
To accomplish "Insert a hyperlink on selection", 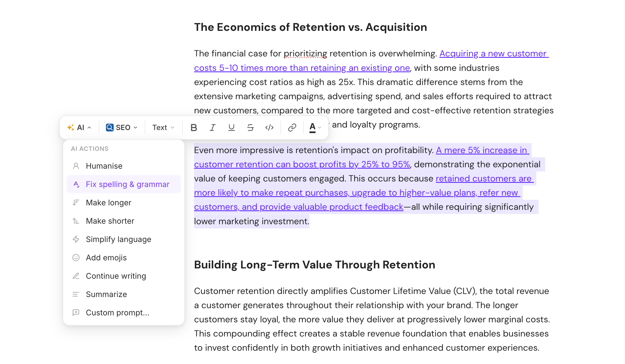I will coord(292,128).
